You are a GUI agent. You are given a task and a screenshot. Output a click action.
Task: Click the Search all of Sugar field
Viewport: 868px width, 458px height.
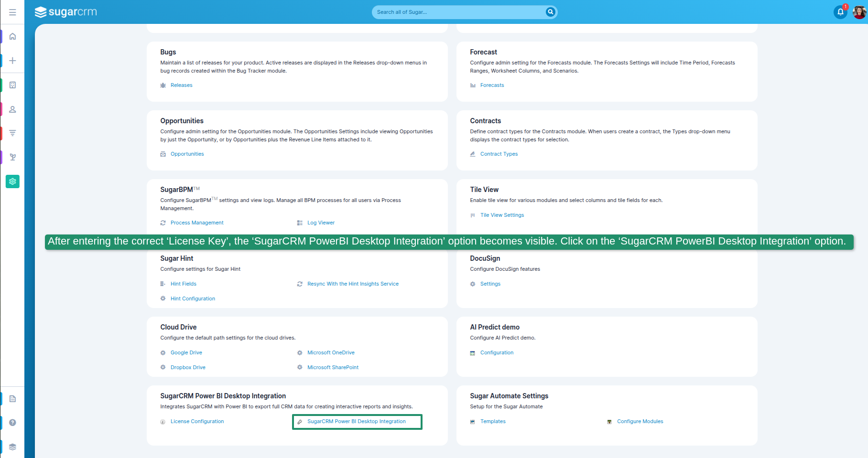point(459,12)
